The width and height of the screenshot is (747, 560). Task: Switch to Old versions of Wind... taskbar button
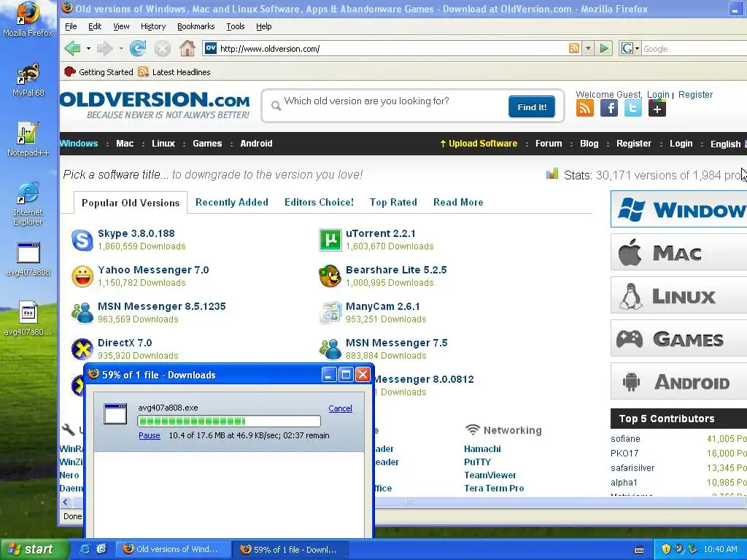point(172,549)
